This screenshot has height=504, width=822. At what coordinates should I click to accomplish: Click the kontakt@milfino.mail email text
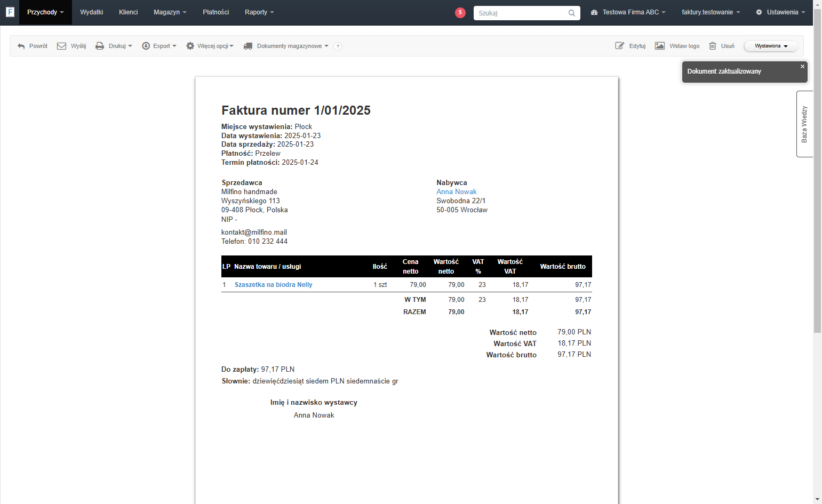tap(254, 233)
